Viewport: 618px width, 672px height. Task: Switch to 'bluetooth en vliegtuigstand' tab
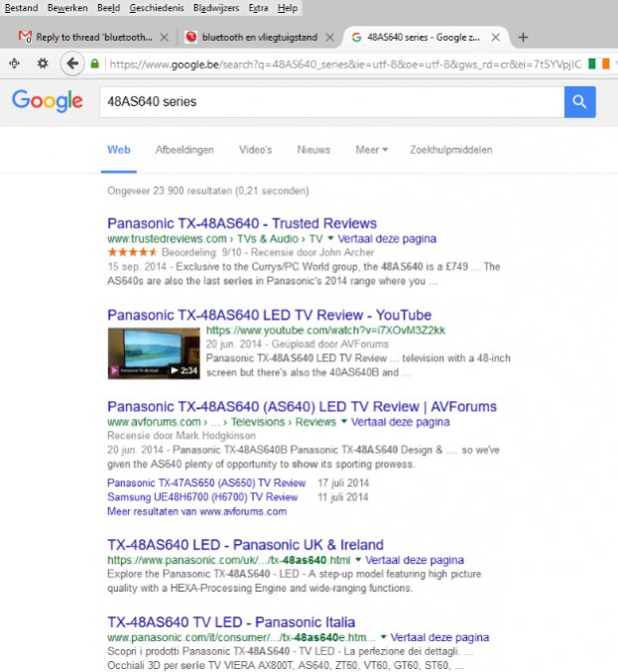(260, 38)
